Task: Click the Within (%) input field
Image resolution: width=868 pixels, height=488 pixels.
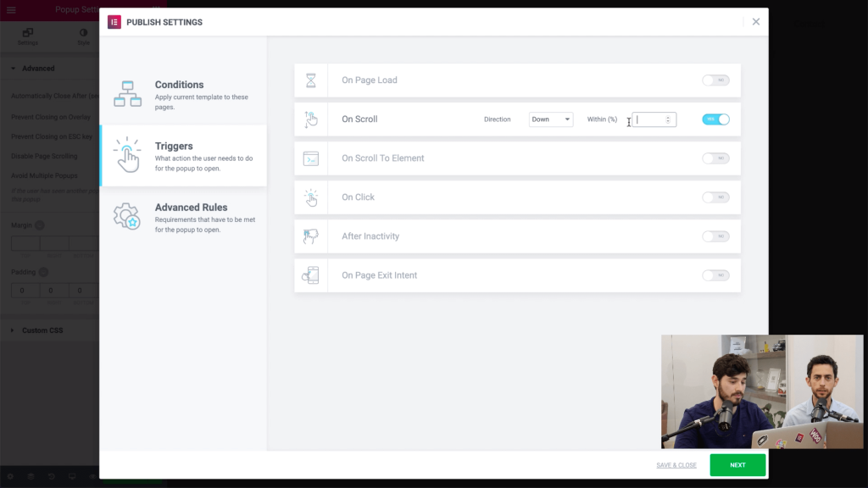Action: (649, 119)
